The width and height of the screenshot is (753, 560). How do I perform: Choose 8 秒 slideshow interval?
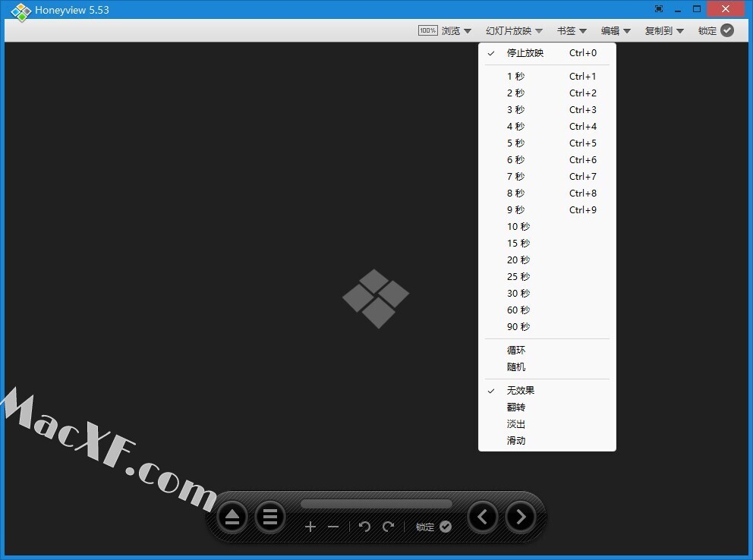coord(547,193)
